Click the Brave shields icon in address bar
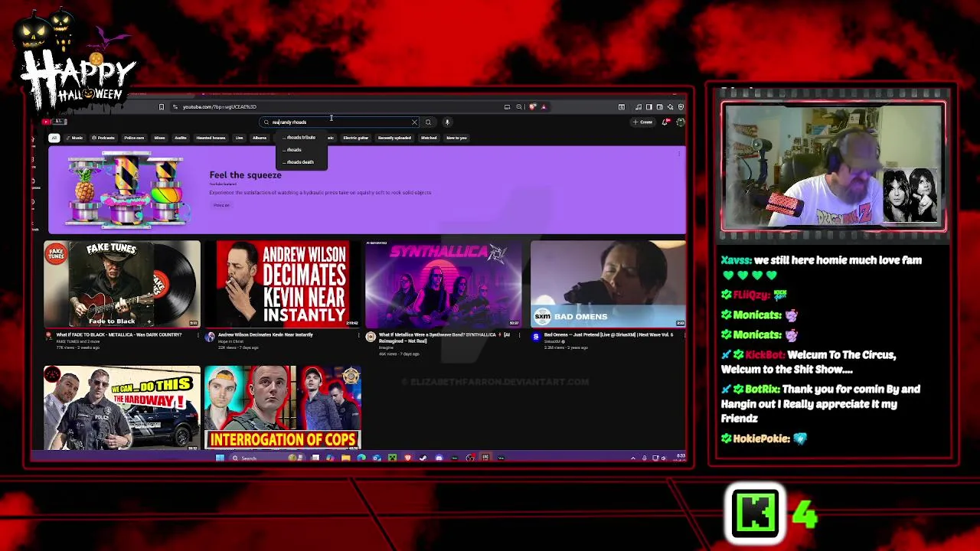The image size is (980, 551). point(533,106)
